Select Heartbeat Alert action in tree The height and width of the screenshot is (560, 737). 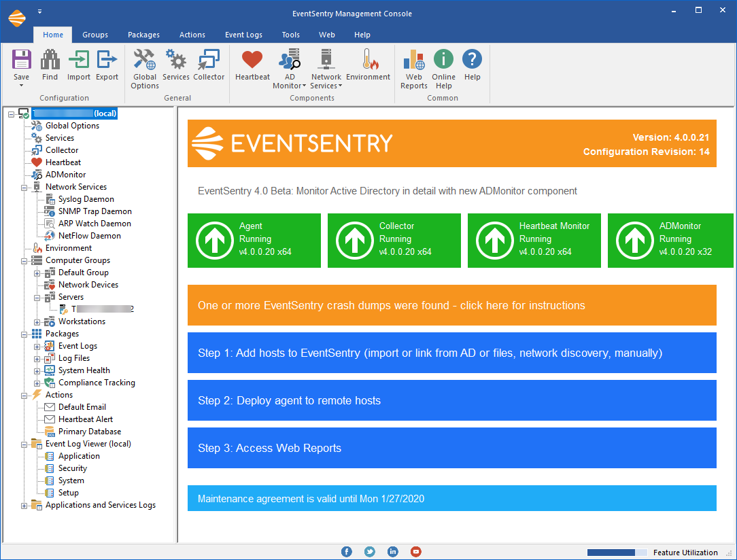click(86, 419)
